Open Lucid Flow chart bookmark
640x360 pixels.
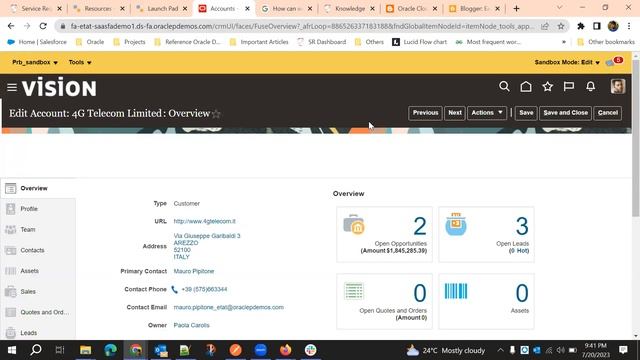420,42
